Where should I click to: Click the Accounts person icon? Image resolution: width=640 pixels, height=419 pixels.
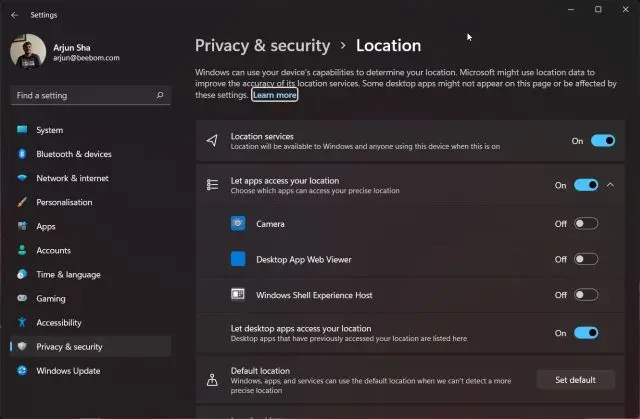click(22, 250)
